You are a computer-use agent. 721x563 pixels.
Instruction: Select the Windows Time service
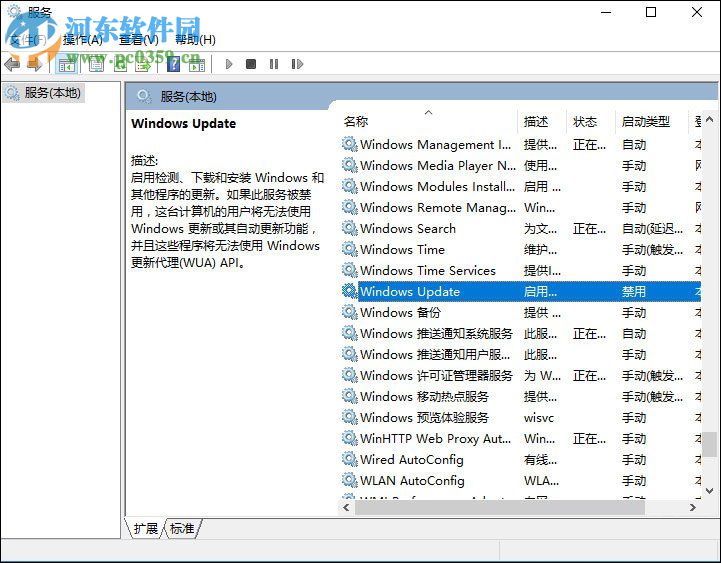tap(521, 249)
